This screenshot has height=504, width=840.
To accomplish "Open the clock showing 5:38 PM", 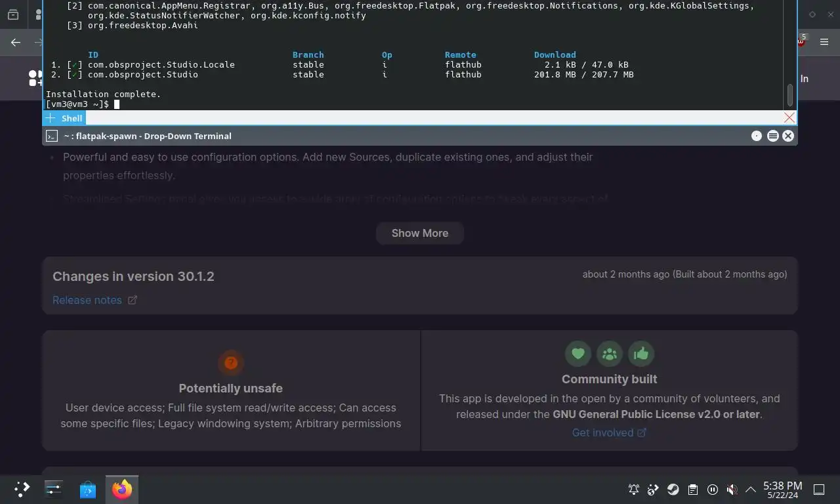I will click(x=782, y=490).
